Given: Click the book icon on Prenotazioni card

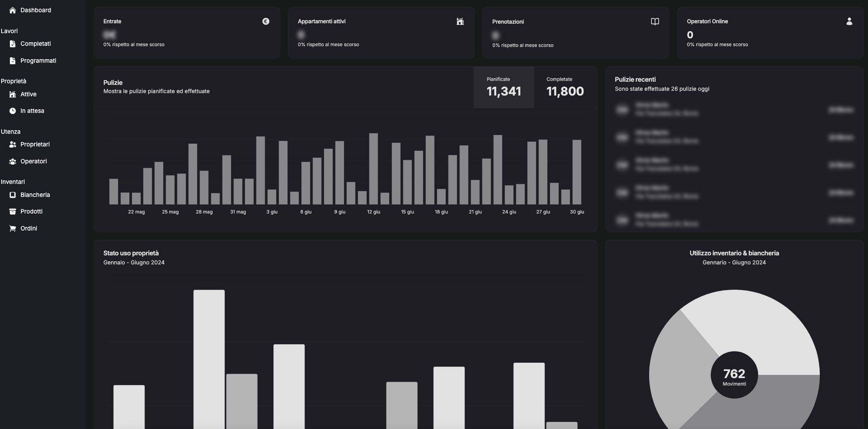Looking at the screenshot, I should click(655, 21).
